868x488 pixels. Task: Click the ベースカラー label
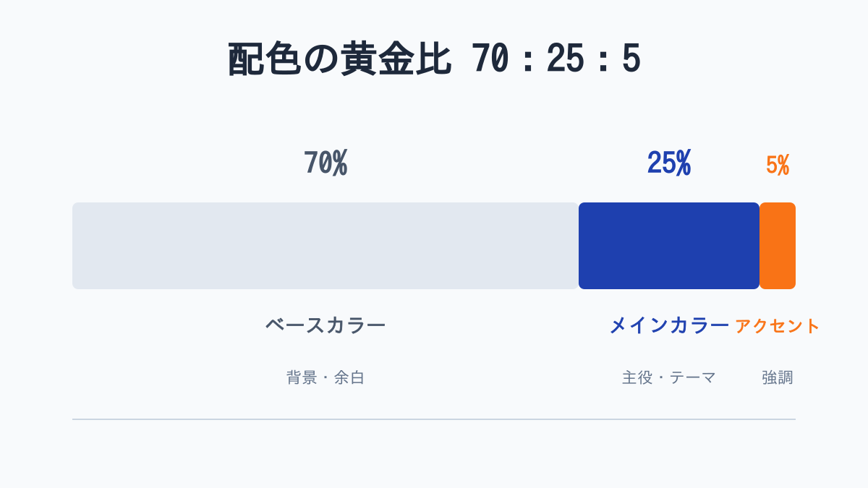click(x=325, y=325)
